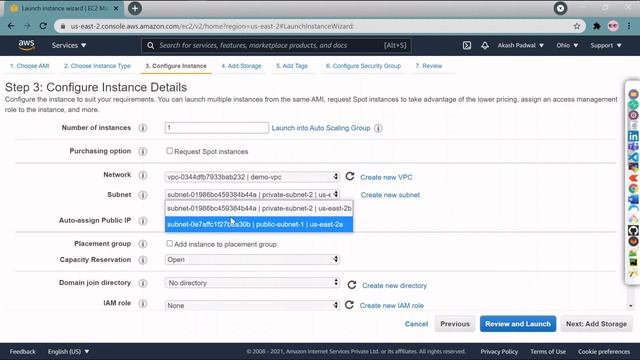640x360 pixels.
Task: Open the Akash Padwal account menu
Action: pyautogui.click(x=520, y=45)
